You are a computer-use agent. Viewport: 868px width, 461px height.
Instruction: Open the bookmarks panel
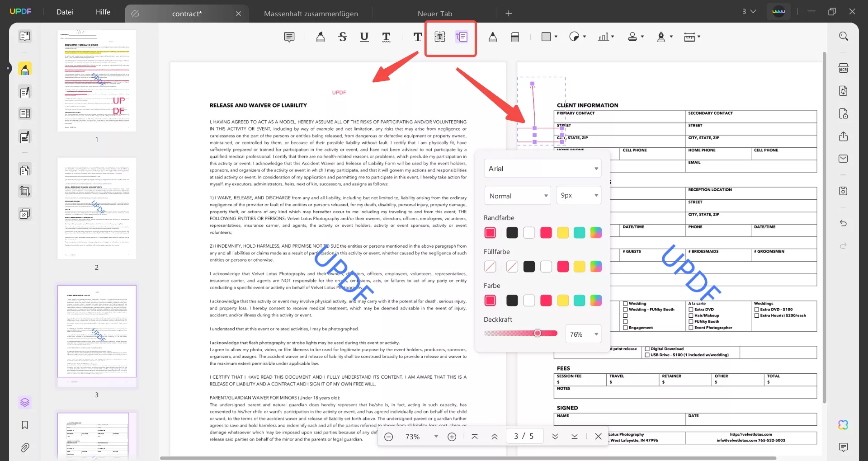[25, 425]
